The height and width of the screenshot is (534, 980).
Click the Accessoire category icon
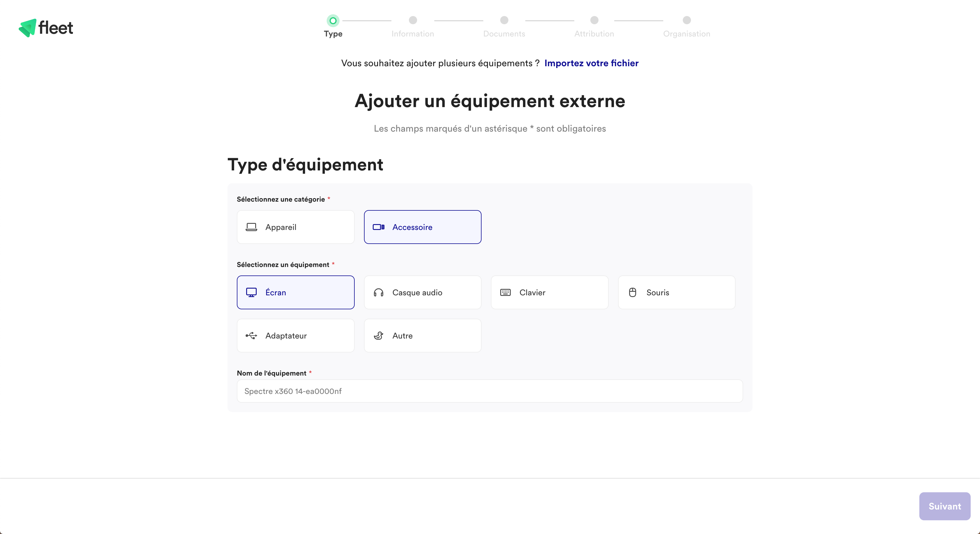coord(379,227)
